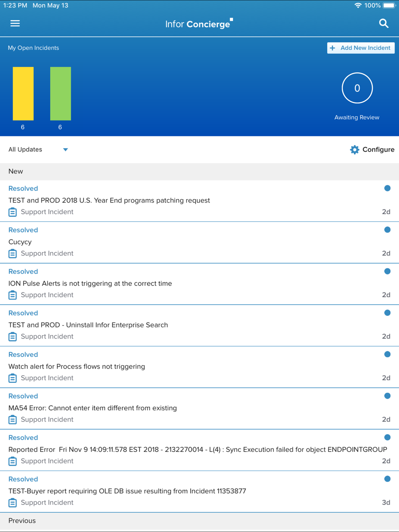399x532 pixels.
Task: Click Add New Incident button
Action: pyautogui.click(x=361, y=48)
